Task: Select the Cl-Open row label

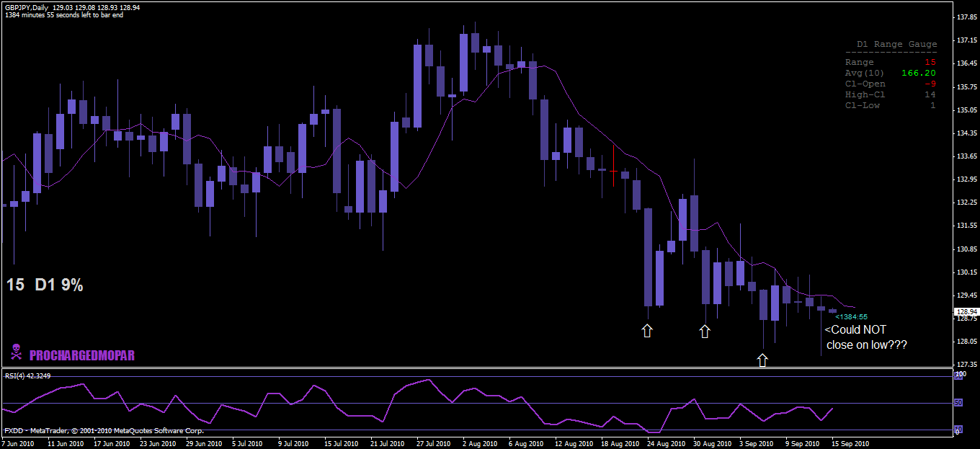Action: [x=865, y=84]
